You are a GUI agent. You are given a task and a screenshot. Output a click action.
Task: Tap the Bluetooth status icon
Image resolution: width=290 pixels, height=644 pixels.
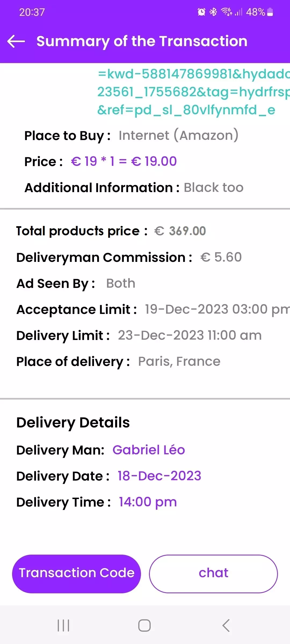pyautogui.click(x=213, y=12)
